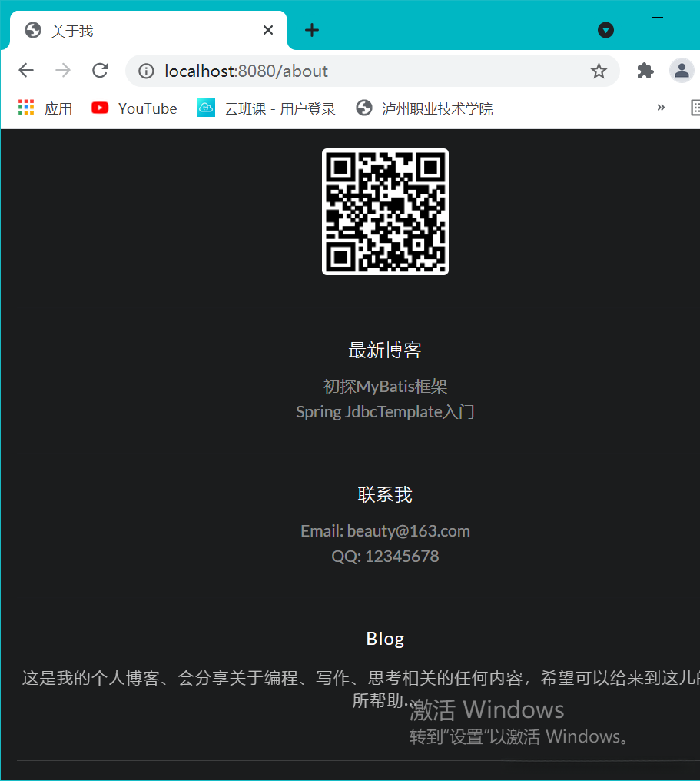
Task: Open the 应用 apps grid icon
Action: click(x=25, y=108)
